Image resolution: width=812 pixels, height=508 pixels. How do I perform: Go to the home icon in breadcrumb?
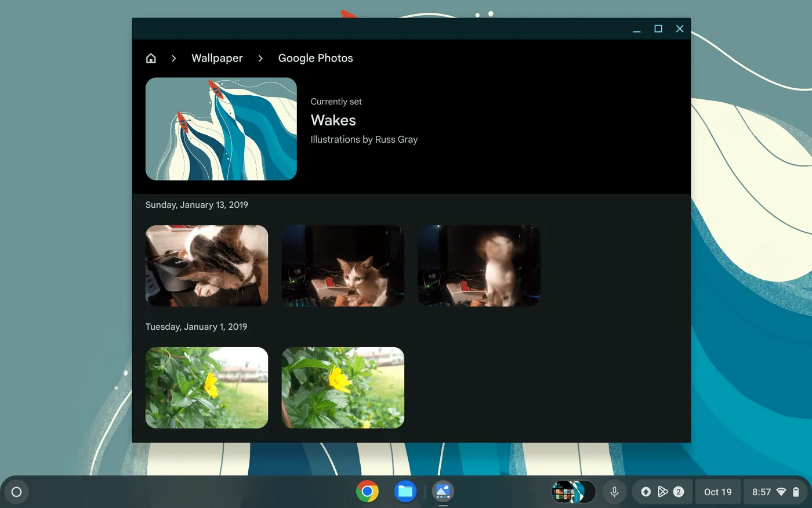(151, 58)
